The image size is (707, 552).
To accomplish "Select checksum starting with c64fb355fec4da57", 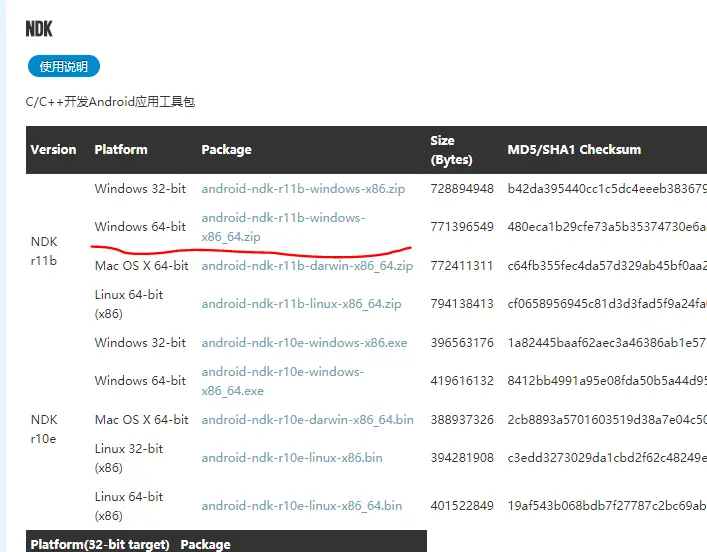I will [x=607, y=266].
